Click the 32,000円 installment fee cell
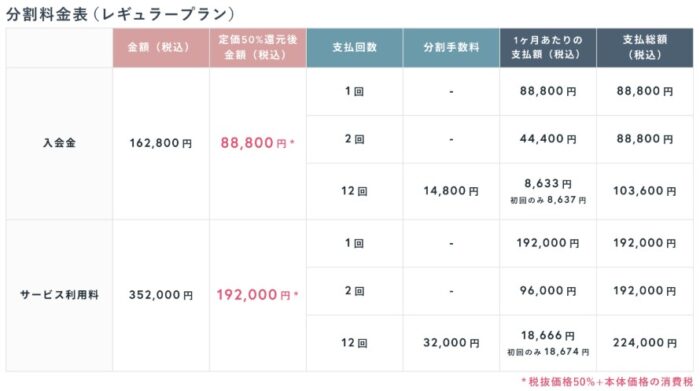This screenshot has width=700, height=391. [x=451, y=343]
